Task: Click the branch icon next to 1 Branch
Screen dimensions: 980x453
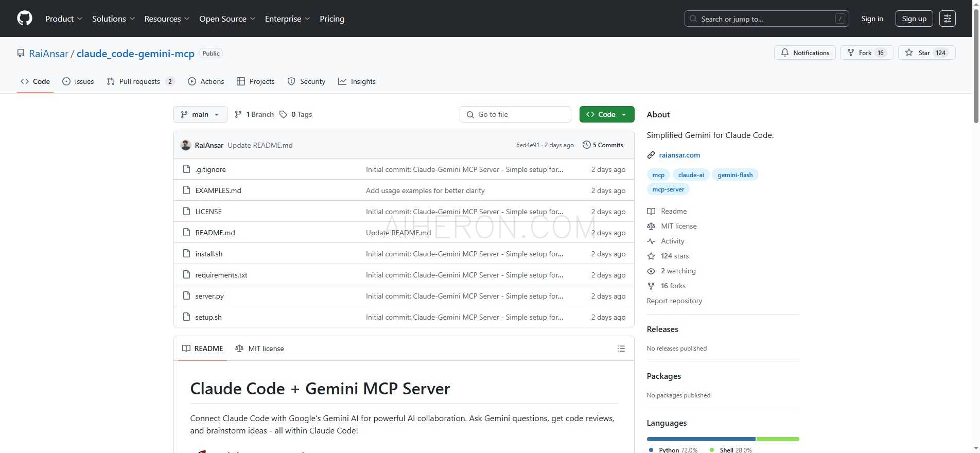Action: [x=238, y=114]
